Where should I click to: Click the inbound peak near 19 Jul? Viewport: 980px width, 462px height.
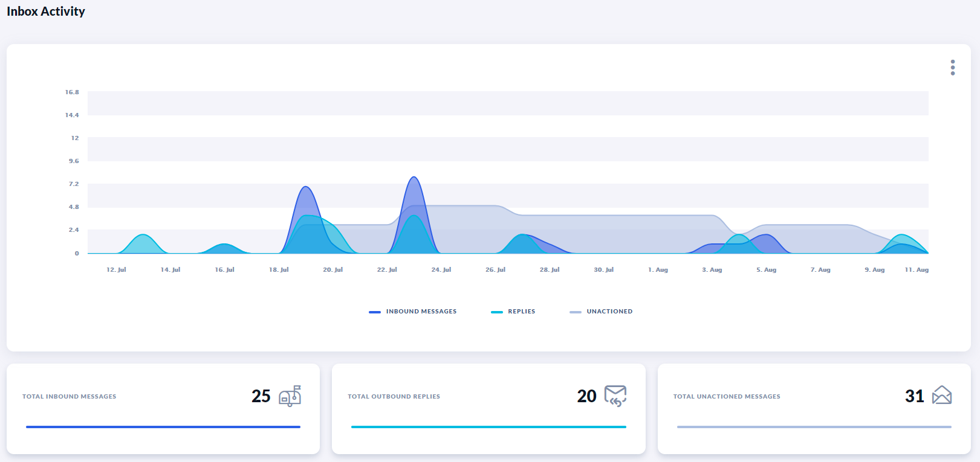pos(306,187)
